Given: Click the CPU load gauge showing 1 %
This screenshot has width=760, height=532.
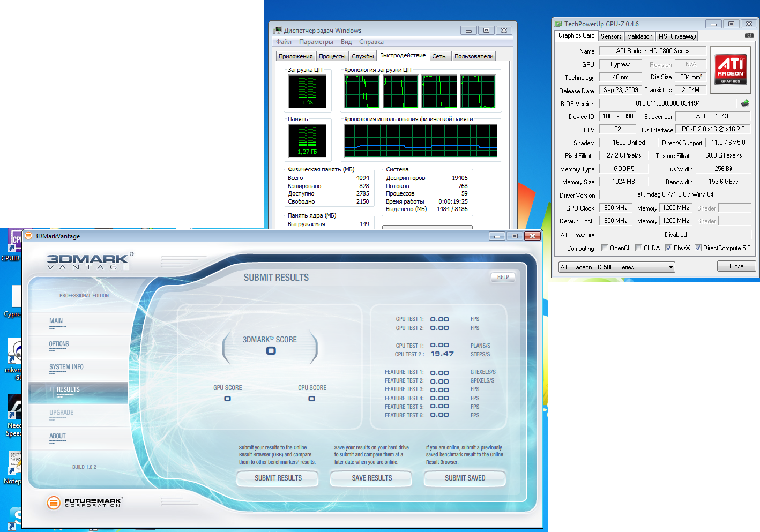Looking at the screenshot, I should (307, 91).
